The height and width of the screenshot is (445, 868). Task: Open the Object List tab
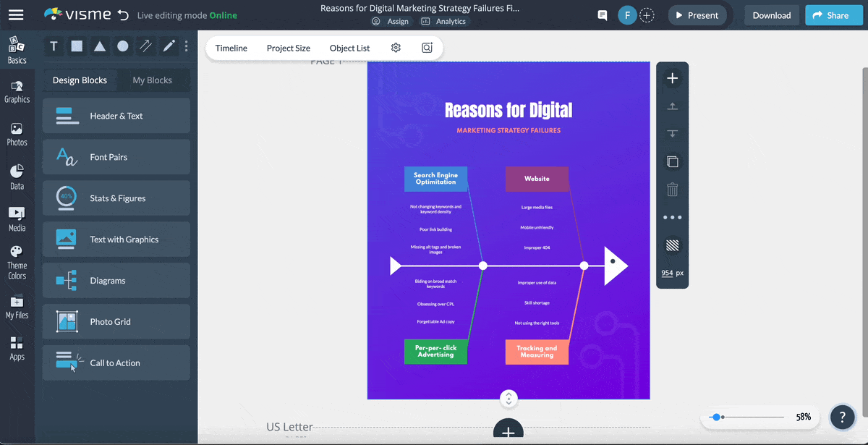pyautogui.click(x=349, y=48)
